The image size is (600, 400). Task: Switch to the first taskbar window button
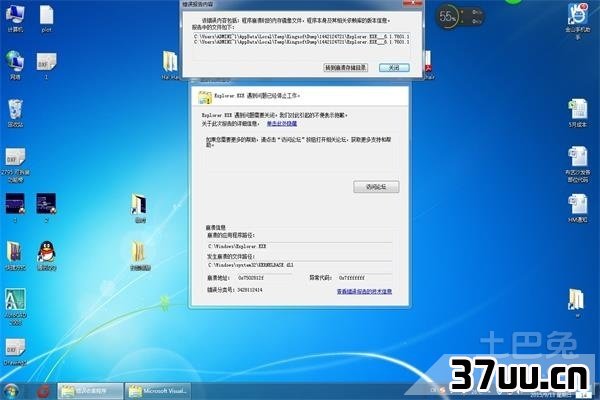(x=90, y=391)
